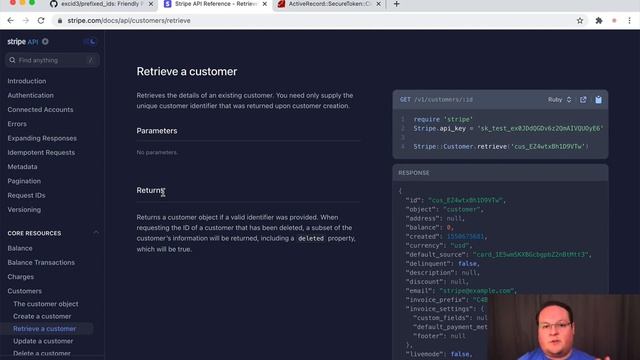Screen dimensions: 640x360
Task: Open Delete a customer page
Action: [x=42, y=353]
